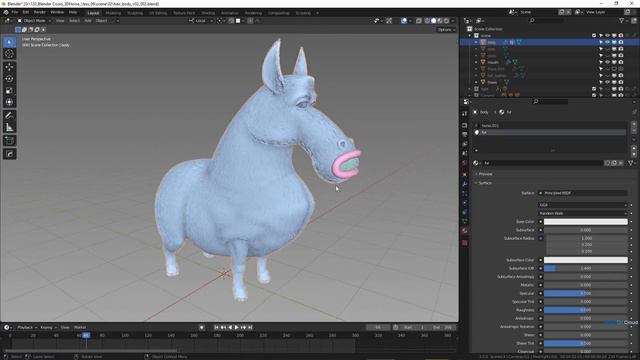The width and height of the screenshot is (640, 360).
Task: Select the Annotate pencil tool
Action: coord(9,116)
